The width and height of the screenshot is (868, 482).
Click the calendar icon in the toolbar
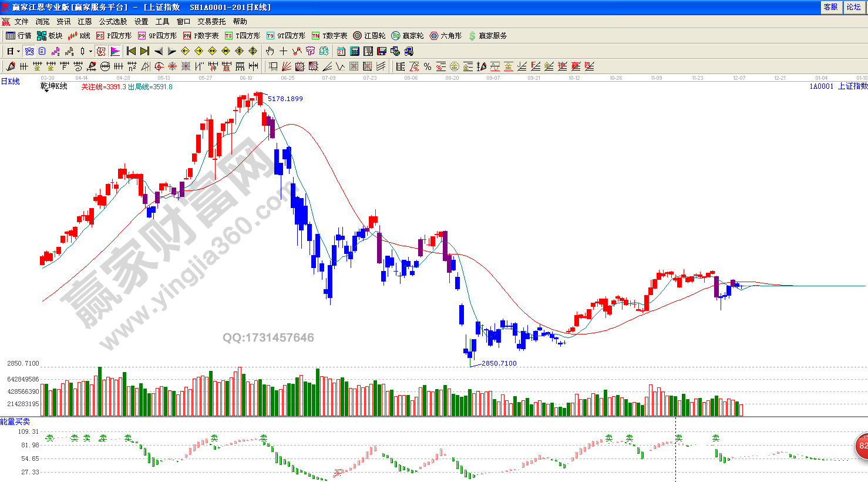(341, 52)
